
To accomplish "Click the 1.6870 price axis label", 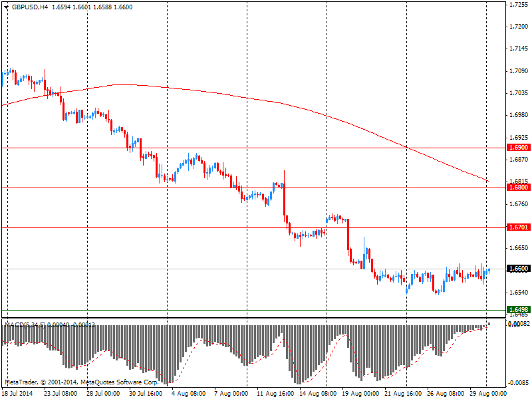I will pos(519,160).
